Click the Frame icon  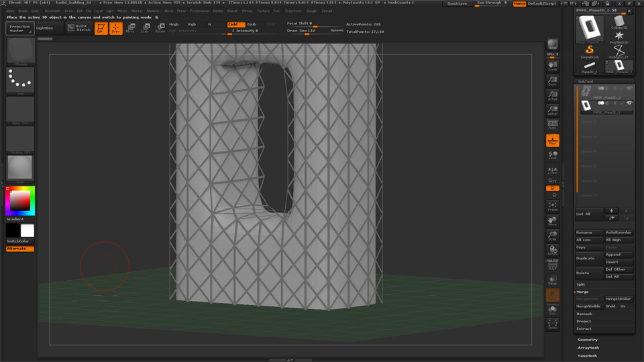552,206
